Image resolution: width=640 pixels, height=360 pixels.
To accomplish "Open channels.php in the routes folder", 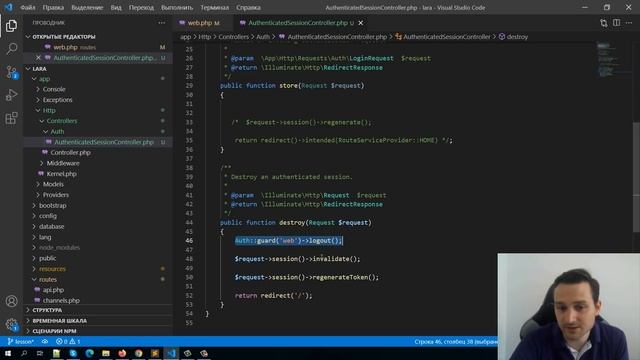I will (x=61, y=301).
